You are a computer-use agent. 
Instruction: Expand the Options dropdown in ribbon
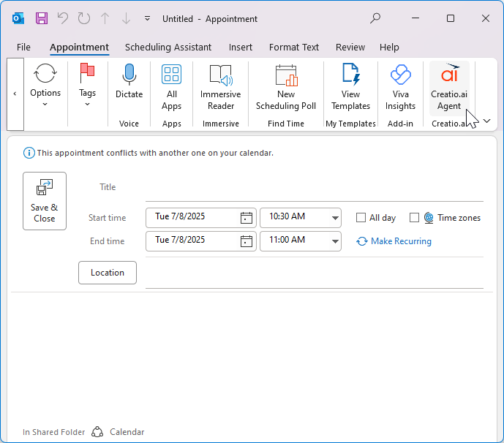click(45, 85)
